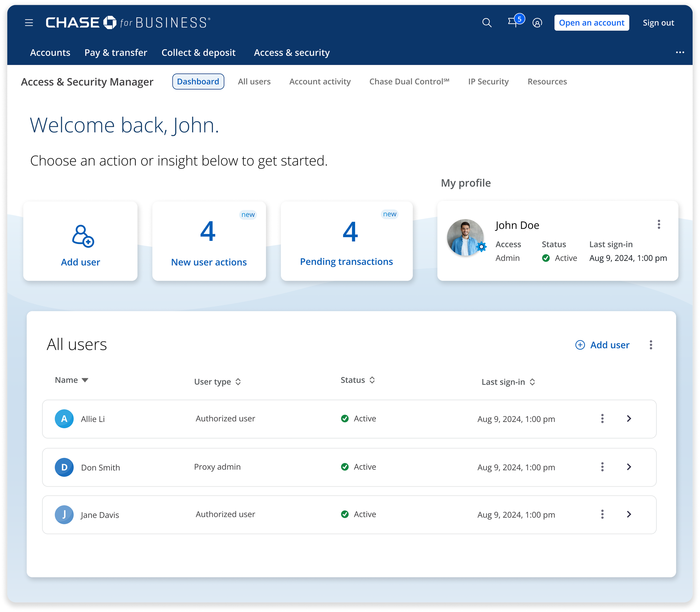Screen dimensions: 700x612
Task: Click Allie Li's Authorized user text
Action: [225, 419]
